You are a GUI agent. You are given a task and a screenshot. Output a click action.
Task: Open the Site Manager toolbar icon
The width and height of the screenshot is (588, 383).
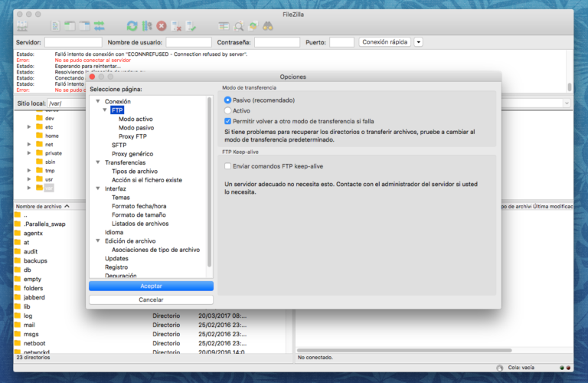[22, 26]
